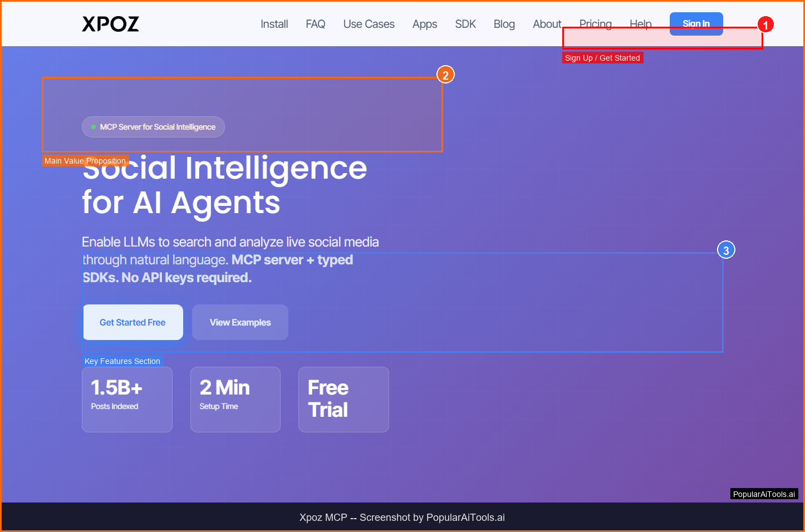Click the 2 Min Setup Time card
805x532 pixels.
click(x=235, y=399)
